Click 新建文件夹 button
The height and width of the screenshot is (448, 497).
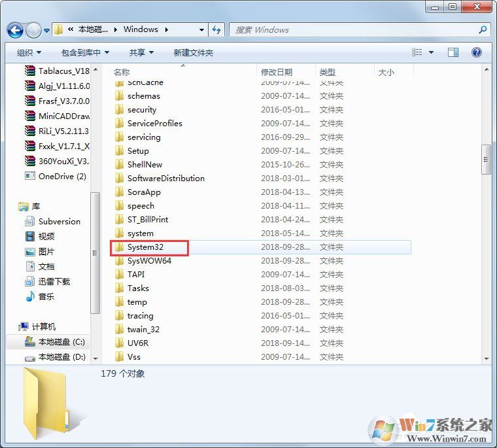click(x=194, y=52)
